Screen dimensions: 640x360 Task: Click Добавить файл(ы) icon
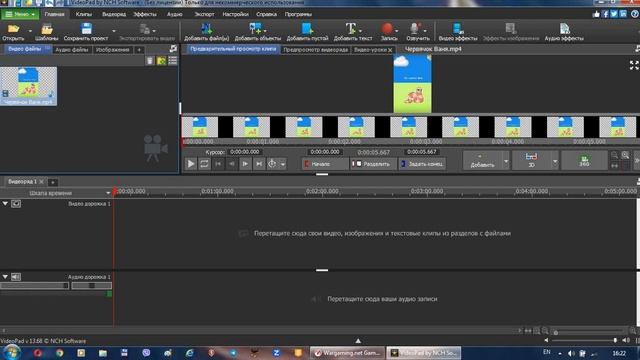tap(207, 29)
